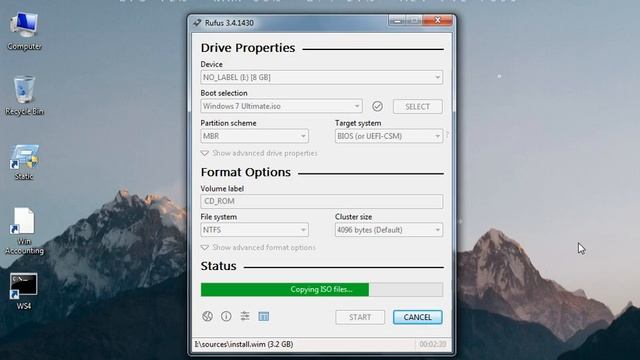Open the Recycle Bin desktop icon

(24, 96)
